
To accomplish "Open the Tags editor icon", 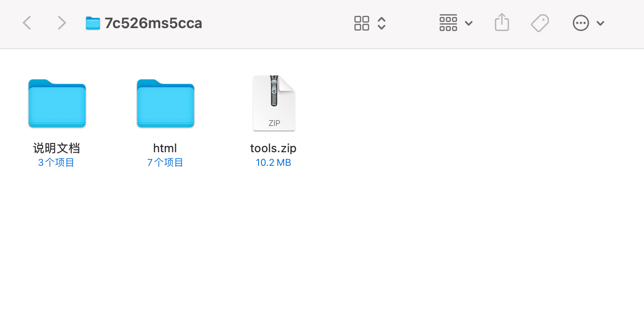I will [x=539, y=23].
